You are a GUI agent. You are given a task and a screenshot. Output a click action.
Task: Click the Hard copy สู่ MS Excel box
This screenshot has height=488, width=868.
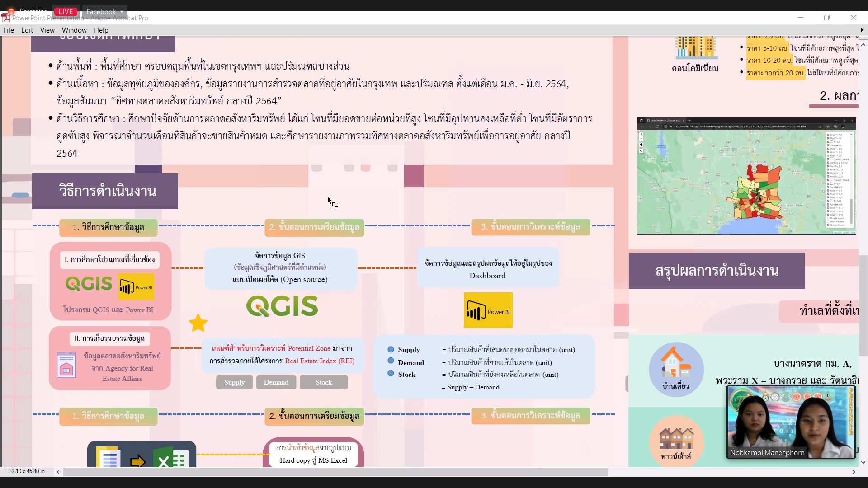coord(313,454)
